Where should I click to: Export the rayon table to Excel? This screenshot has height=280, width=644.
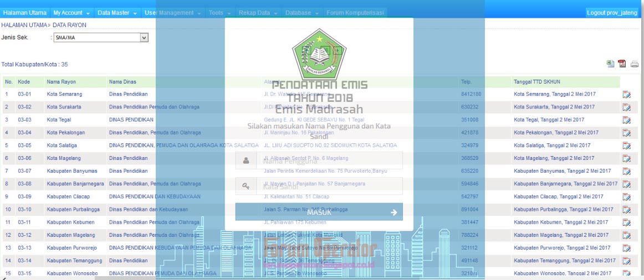[611, 64]
